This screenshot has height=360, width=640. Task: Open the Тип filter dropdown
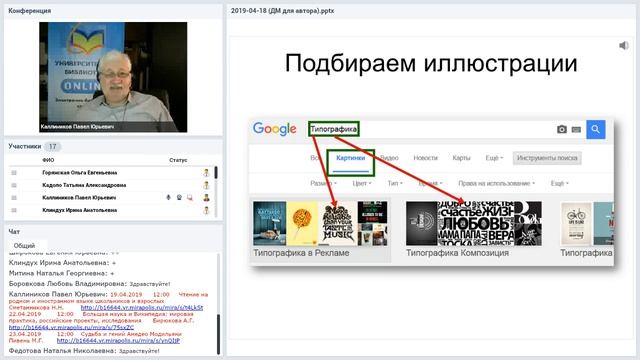click(395, 183)
